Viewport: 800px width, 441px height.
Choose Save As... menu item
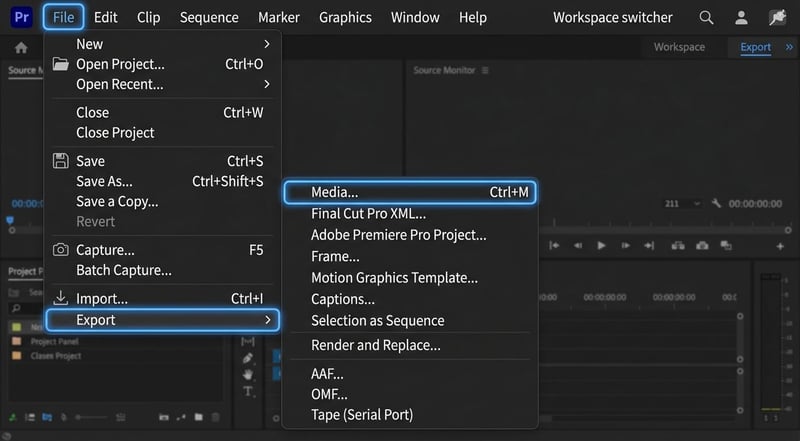pyautogui.click(x=163, y=181)
